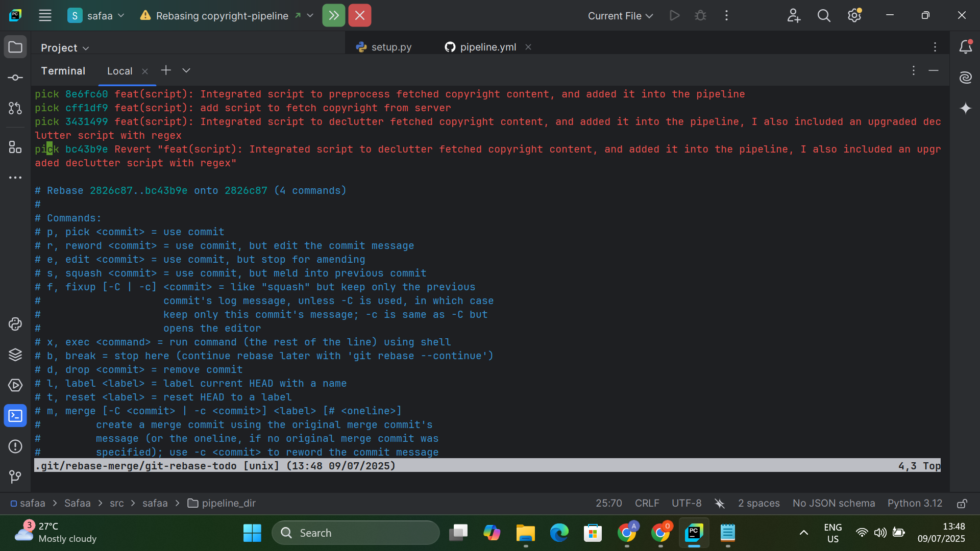
Task: Click commit hash 8e6fc60 in terminal
Action: 86,94
